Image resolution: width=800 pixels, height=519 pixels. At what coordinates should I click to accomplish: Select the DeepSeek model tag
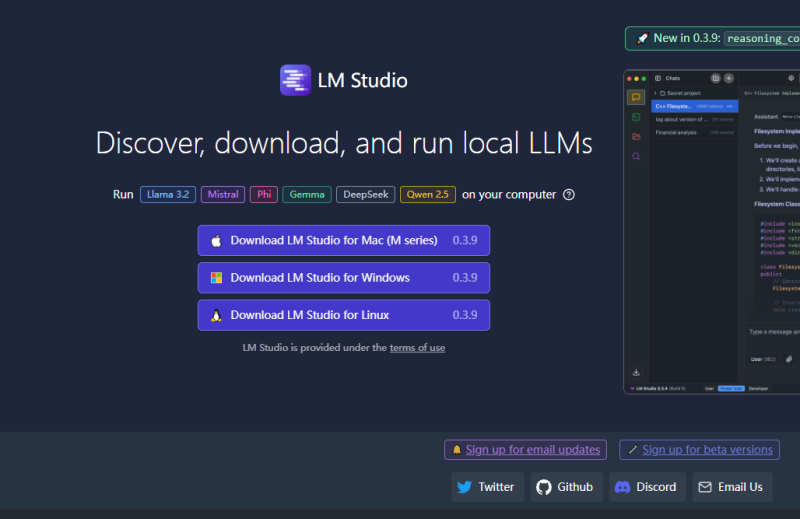pyautogui.click(x=365, y=195)
